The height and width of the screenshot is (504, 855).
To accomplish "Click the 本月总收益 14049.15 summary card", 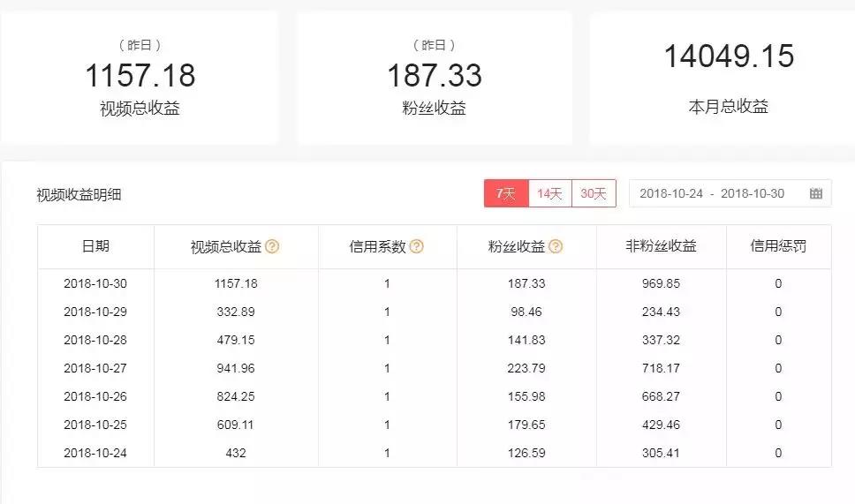I will click(x=728, y=78).
